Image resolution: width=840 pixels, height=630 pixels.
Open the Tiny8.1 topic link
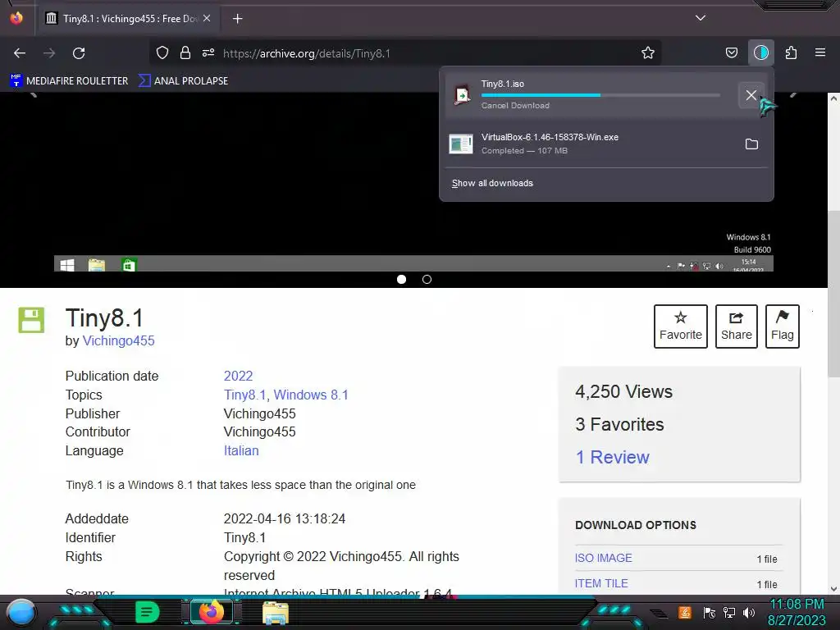pyautogui.click(x=244, y=395)
